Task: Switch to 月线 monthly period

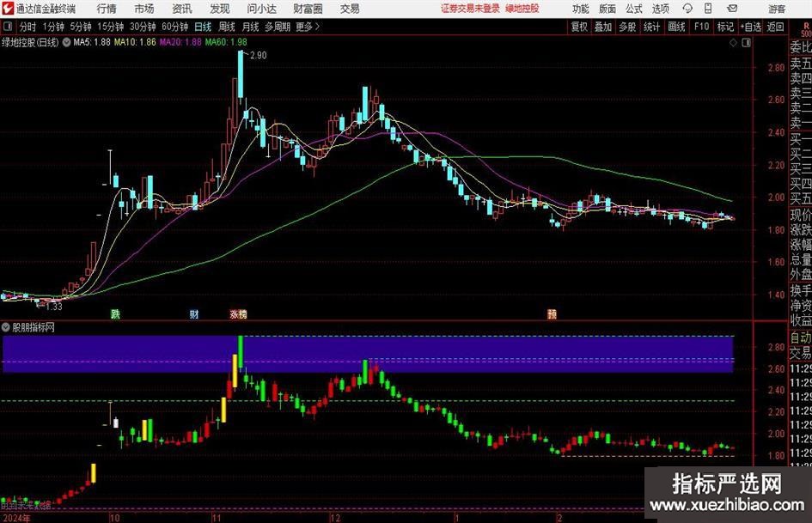Action: (250, 27)
